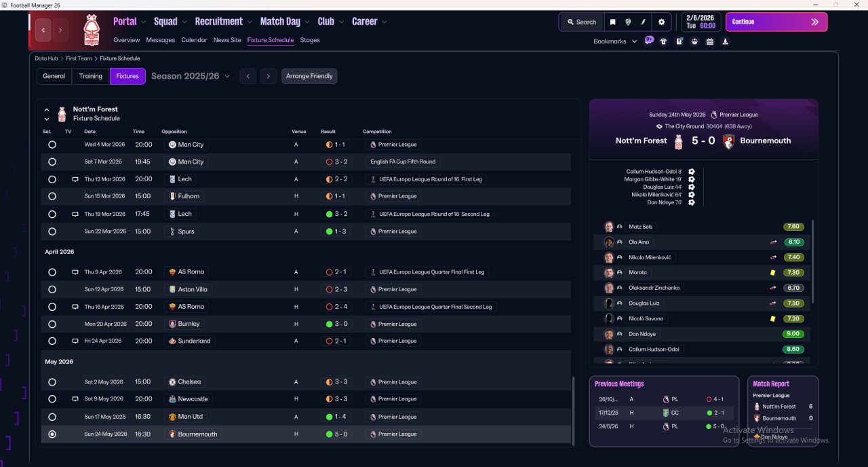Click the Nottingham Forest club badge
Image resolution: width=868 pixels, height=467 pixels.
[x=91, y=30]
